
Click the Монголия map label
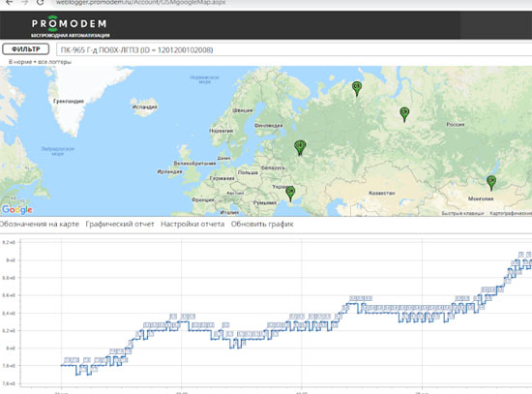point(481,198)
